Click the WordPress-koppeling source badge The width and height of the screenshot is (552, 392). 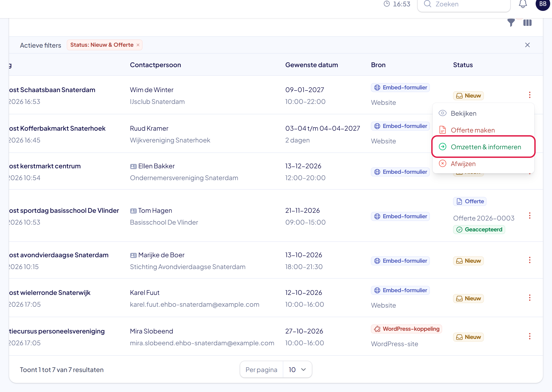click(x=406, y=329)
